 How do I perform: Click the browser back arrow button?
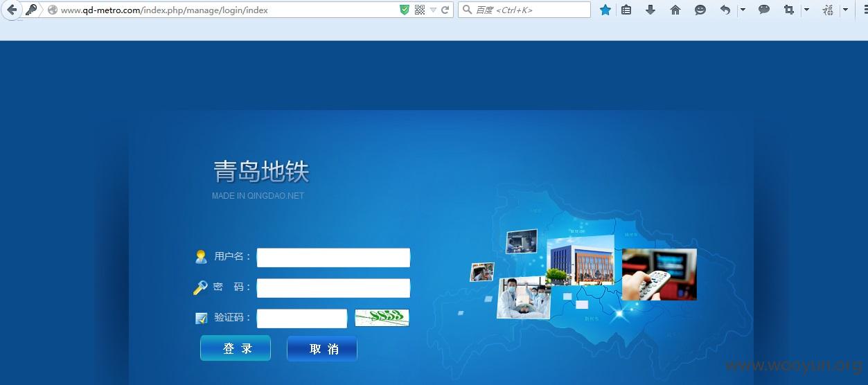point(12,10)
